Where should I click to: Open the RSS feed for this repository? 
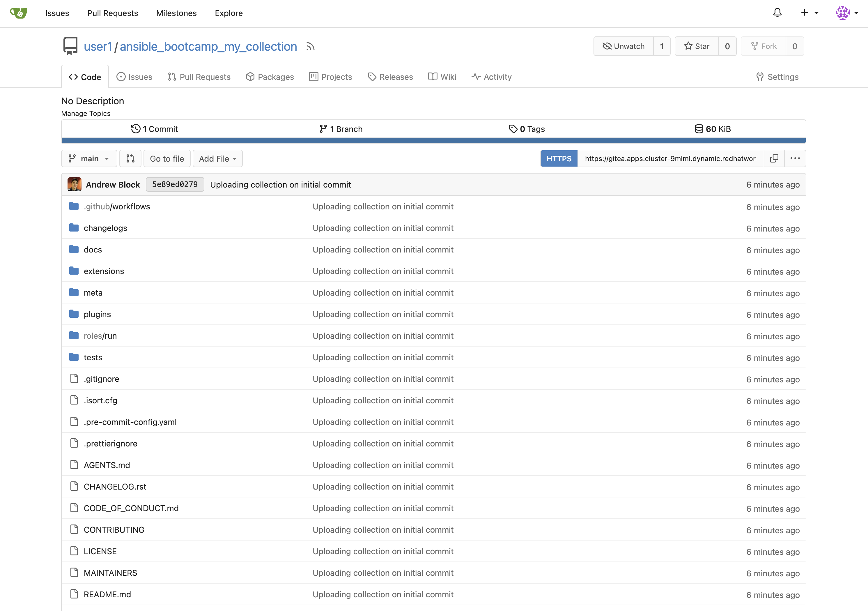click(310, 46)
